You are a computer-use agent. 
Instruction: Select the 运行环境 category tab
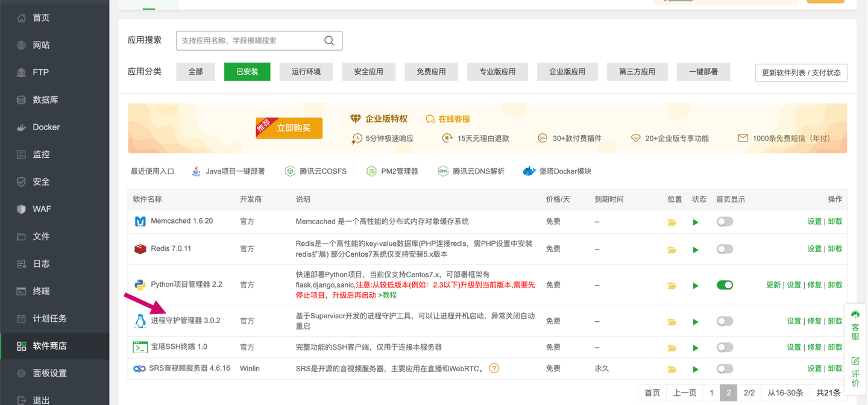(x=306, y=72)
